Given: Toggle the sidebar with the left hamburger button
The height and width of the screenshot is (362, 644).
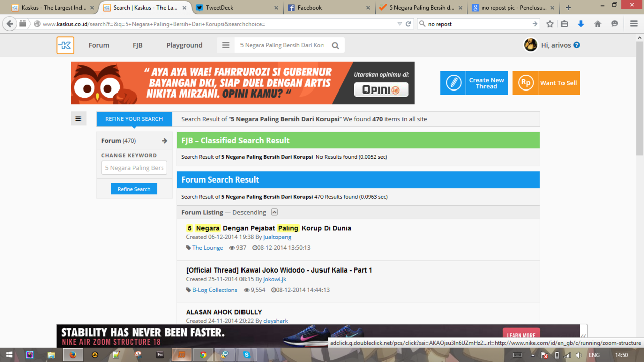Looking at the screenshot, I should (78, 119).
